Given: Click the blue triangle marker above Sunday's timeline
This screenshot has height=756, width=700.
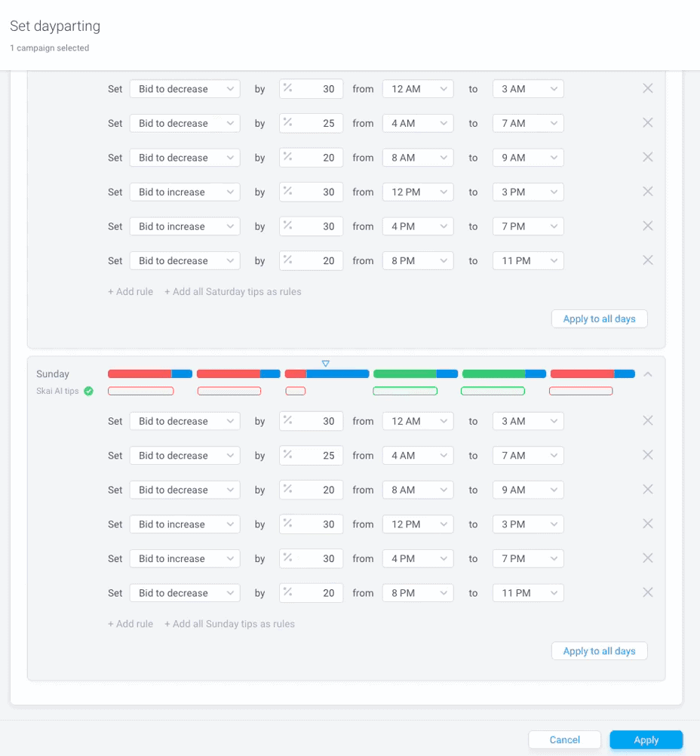Looking at the screenshot, I should tap(326, 363).
